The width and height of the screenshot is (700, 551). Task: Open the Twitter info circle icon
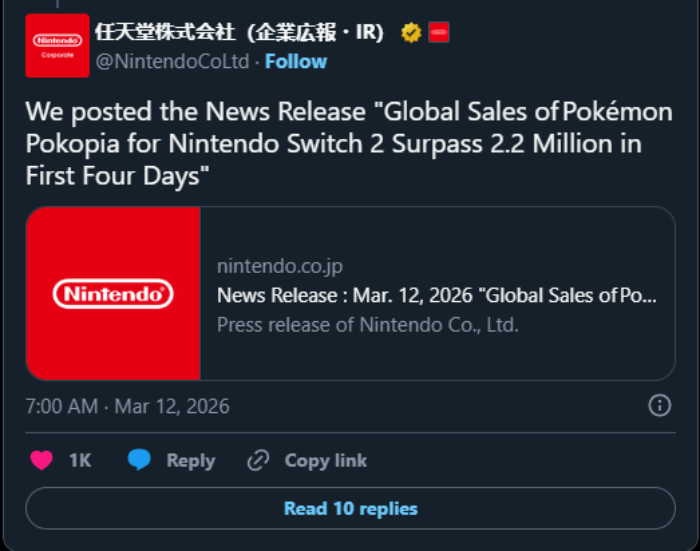point(659,405)
